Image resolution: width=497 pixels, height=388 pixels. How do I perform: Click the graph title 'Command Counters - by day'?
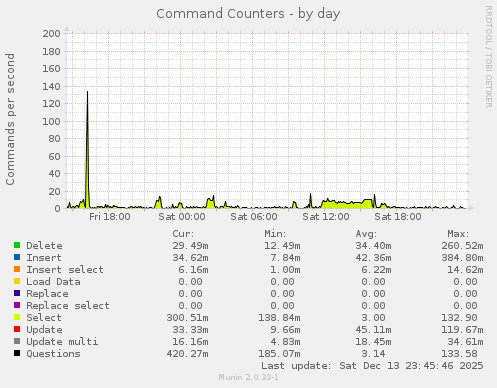pyautogui.click(x=248, y=14)
